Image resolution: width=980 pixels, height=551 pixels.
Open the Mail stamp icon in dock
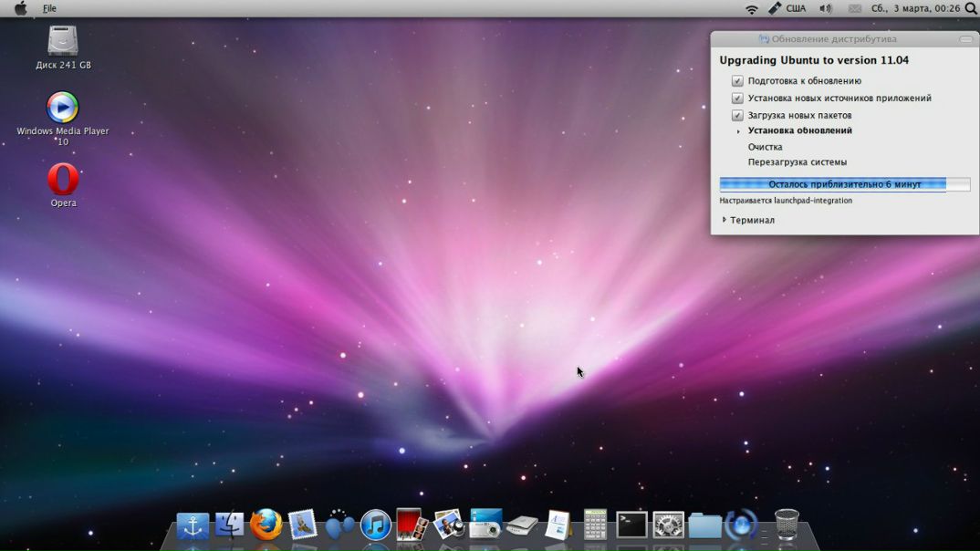click(x=302, y=525)
